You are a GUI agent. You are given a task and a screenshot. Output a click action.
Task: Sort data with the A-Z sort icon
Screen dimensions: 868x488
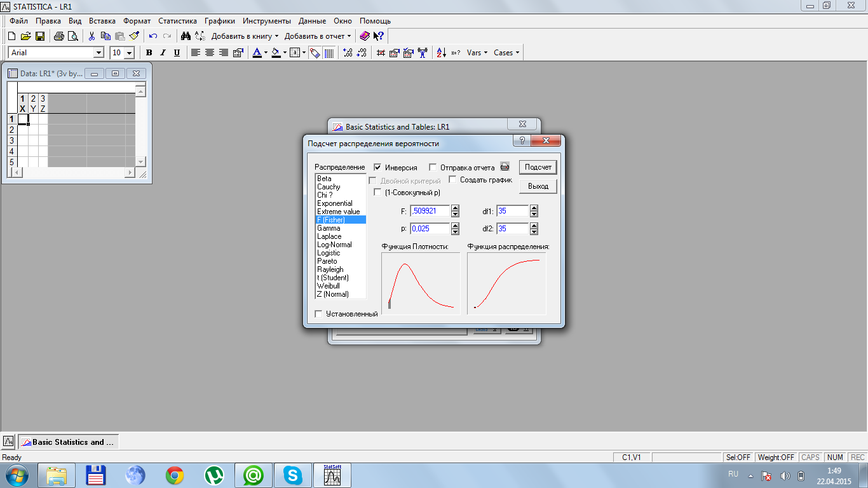point(442,53)
